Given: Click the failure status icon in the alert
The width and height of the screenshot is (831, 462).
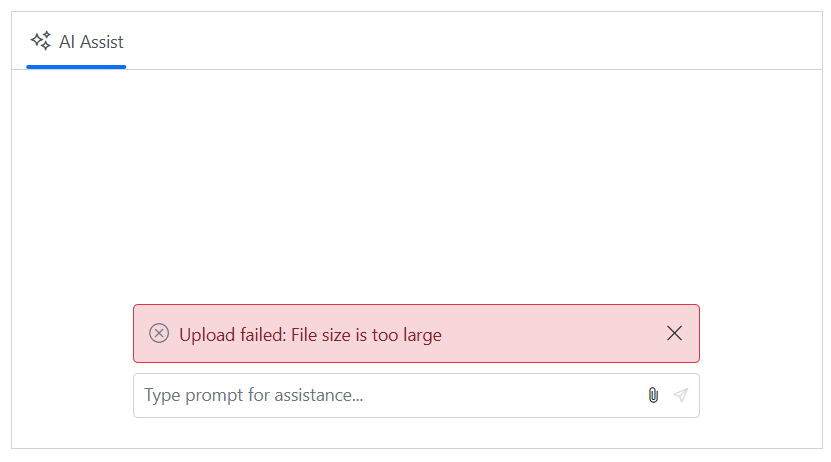Looking at the screenshot, I should point(159,333).
